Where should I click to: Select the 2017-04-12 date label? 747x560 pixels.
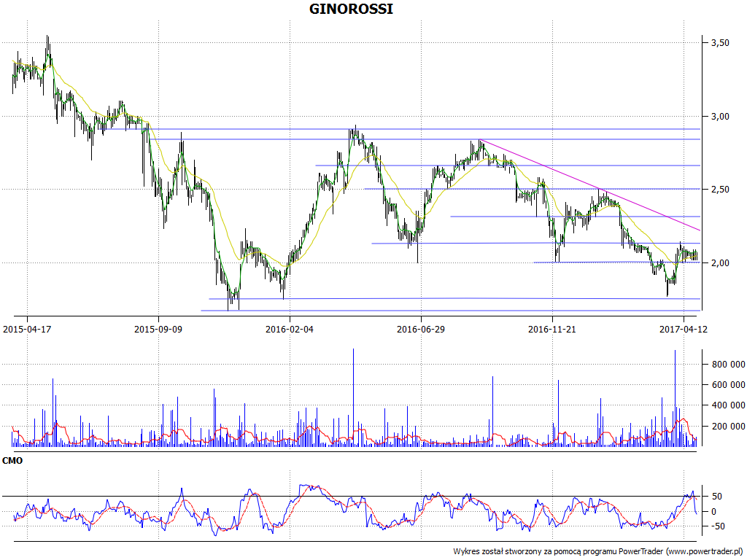(x=684, y=329)
